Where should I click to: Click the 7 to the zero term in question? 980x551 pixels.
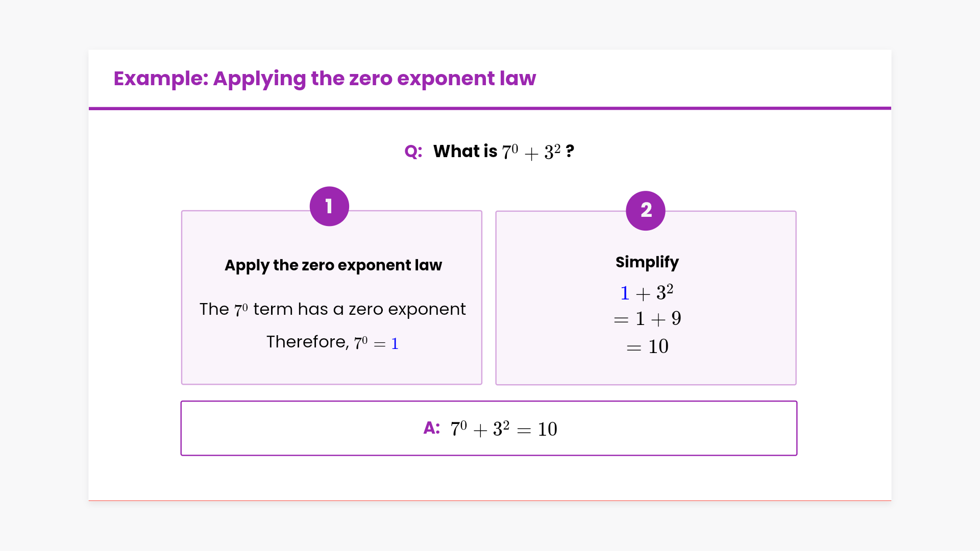[510, 152]
